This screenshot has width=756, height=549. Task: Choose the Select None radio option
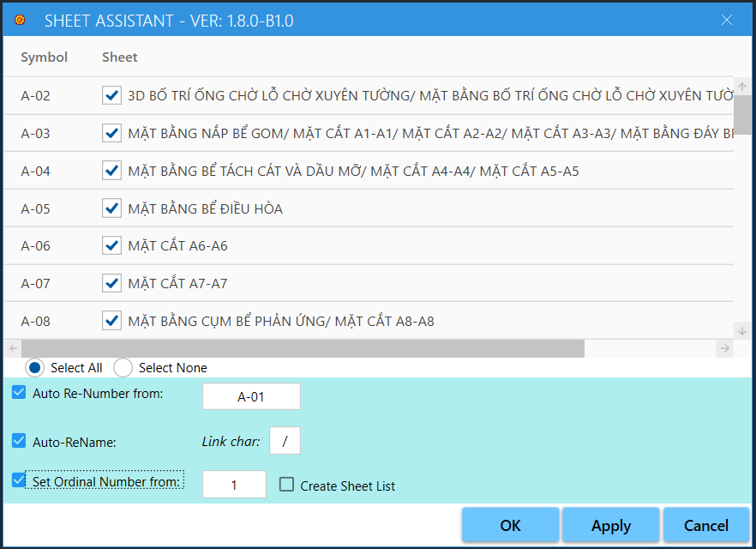click(x=123, y=368)
